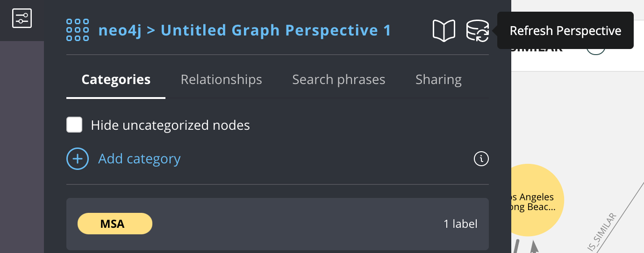Click the yellow MSA category badge

(114, 224)
